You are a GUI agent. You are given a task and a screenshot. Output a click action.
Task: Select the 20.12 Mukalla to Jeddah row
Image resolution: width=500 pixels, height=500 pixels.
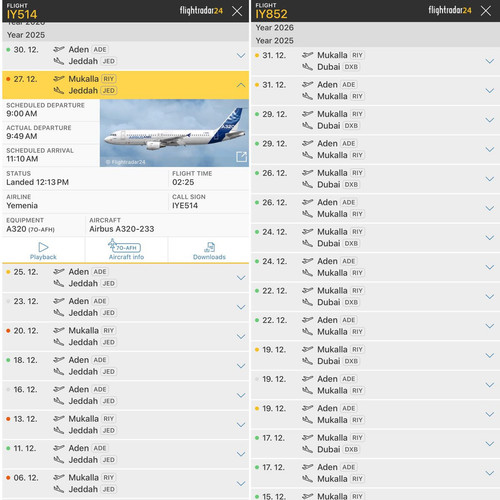coord(126,336)
